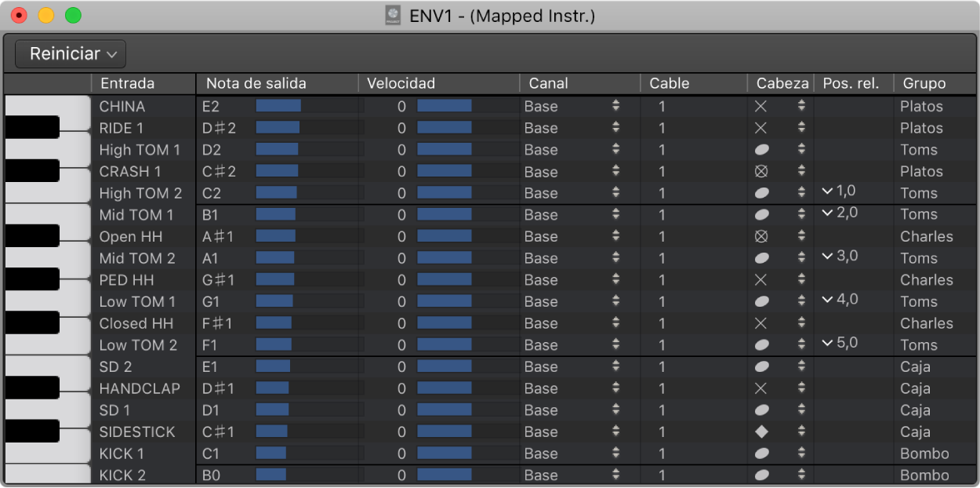980x488 pixels.
Task: Click the oval notehead icon for High TOM 1
Action: pyautogui.click(x=760, y=150)
